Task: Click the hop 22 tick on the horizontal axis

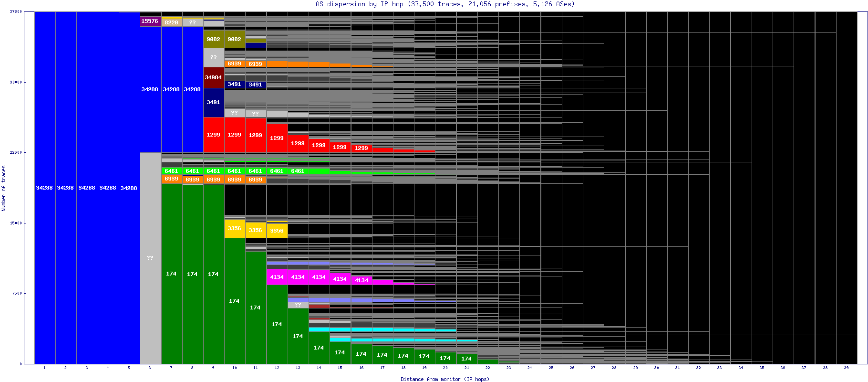Action: [x=488, y=368]
